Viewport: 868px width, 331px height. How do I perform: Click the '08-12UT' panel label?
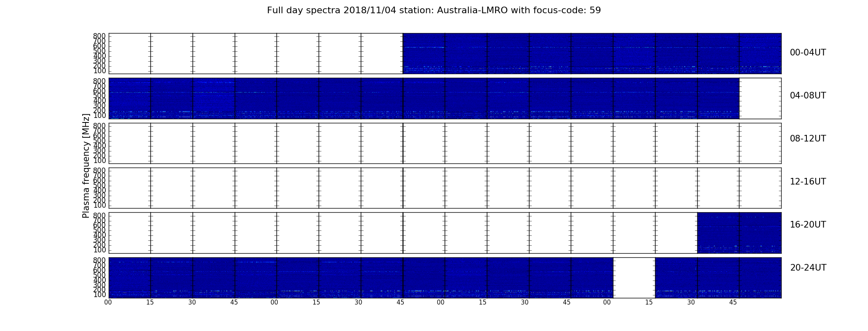808,139
